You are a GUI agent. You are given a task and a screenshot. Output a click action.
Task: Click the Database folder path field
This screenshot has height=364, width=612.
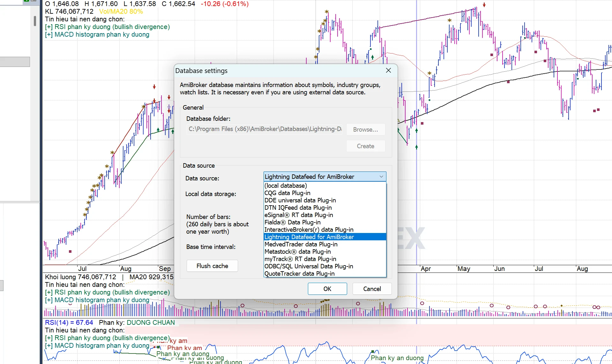click(x=265, y=129)
